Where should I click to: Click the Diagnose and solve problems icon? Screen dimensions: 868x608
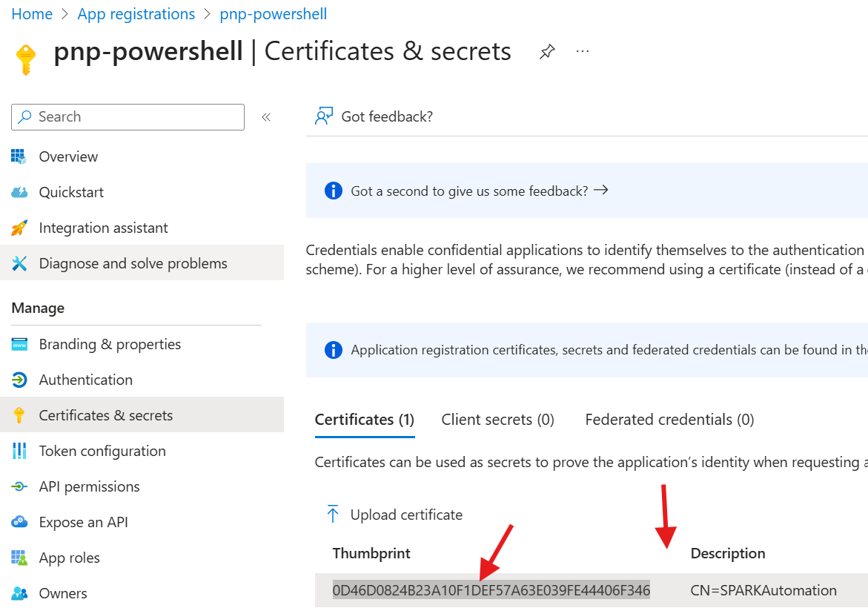pos(19,263)
